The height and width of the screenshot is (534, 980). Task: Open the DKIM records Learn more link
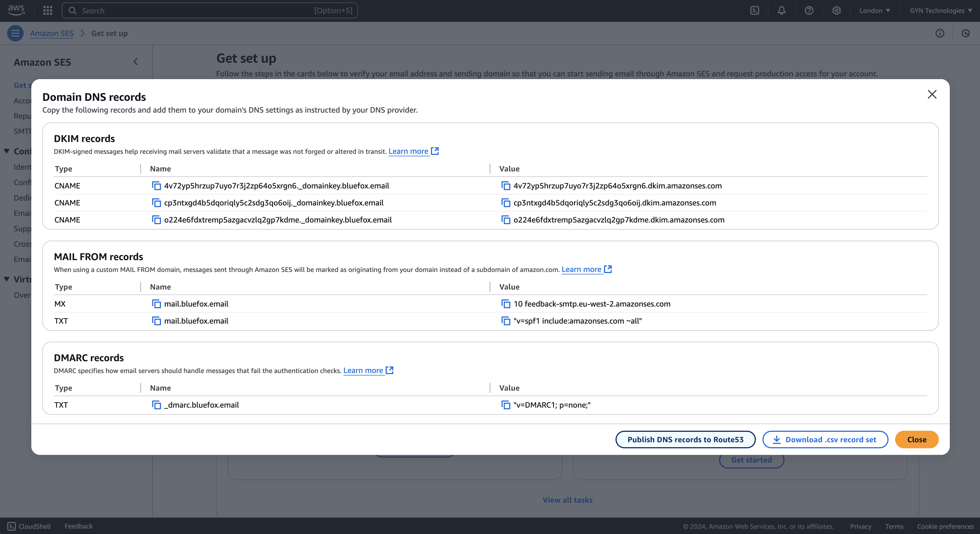(414, 151)
